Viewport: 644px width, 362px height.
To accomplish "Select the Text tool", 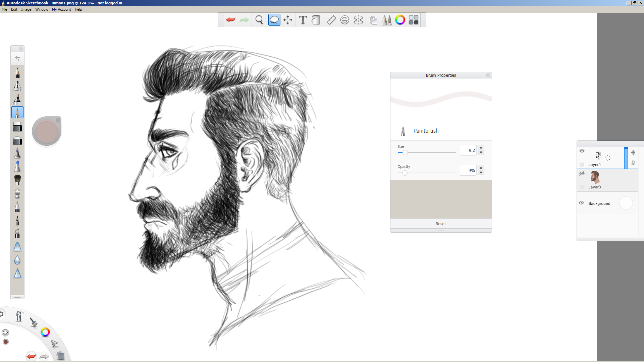I will (x=303, y=20).
